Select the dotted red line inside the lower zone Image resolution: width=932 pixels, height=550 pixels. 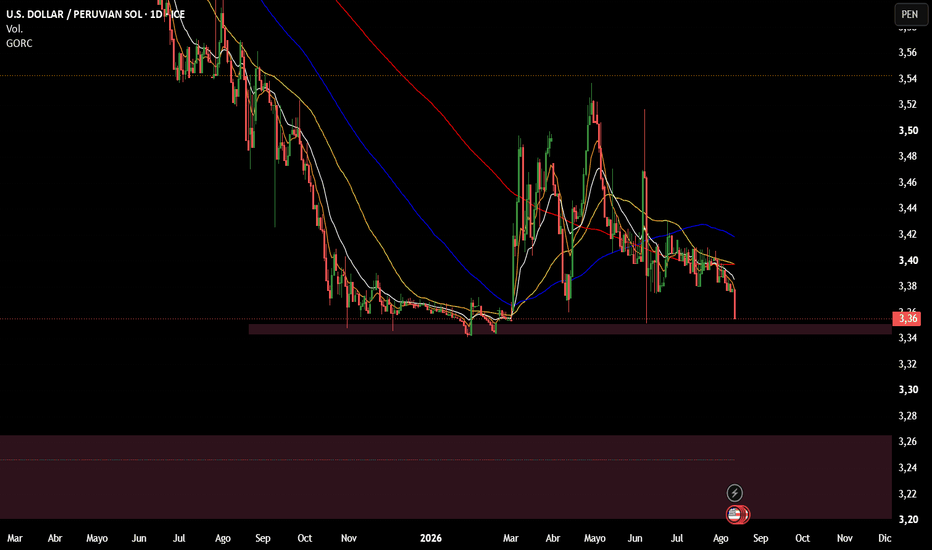[367, 460]
